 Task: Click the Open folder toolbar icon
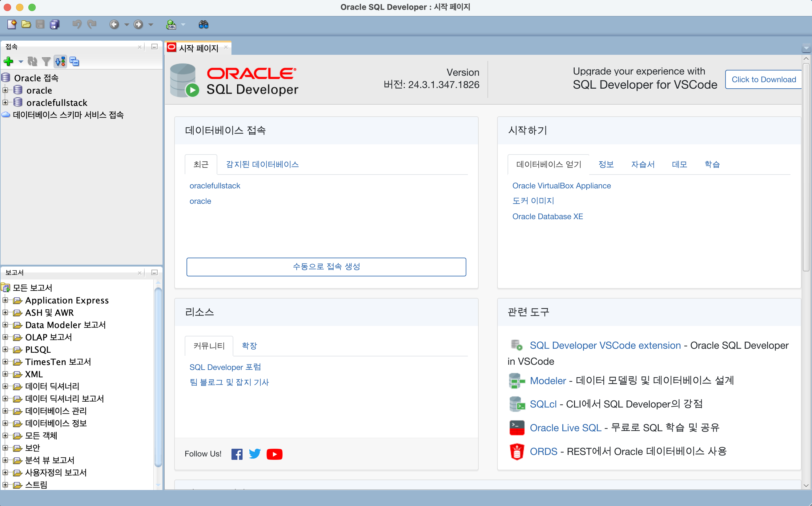coord(26,24)
